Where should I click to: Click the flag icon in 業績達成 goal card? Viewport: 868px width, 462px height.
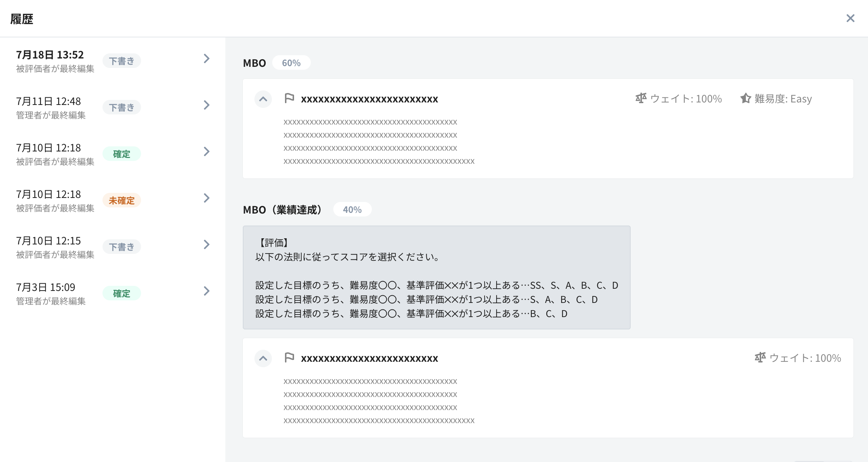click(x=289, y=358)
